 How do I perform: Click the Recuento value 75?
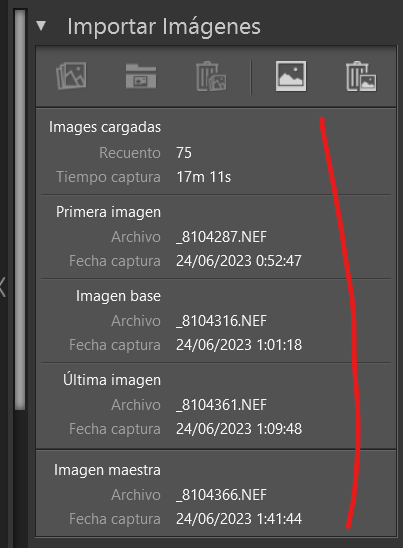[x=184, y=153]
